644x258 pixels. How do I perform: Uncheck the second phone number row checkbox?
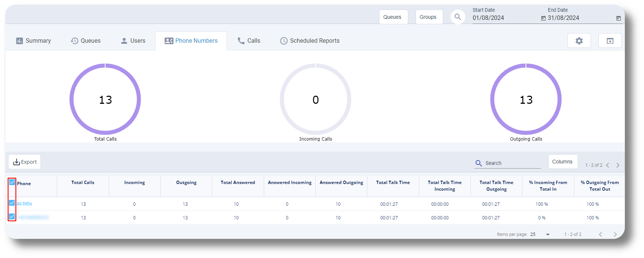[x=12, y=216]
